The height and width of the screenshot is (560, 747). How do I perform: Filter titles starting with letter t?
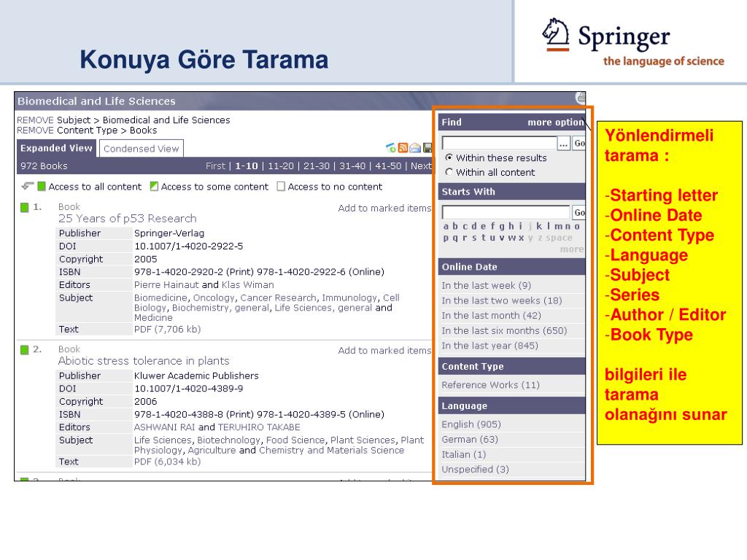[484, 238]
